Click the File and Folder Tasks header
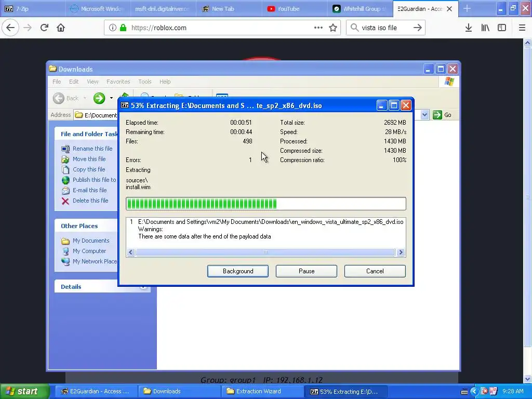Image resolution: width=532 pixels, height=399 pixels. [x=86, y=134]
